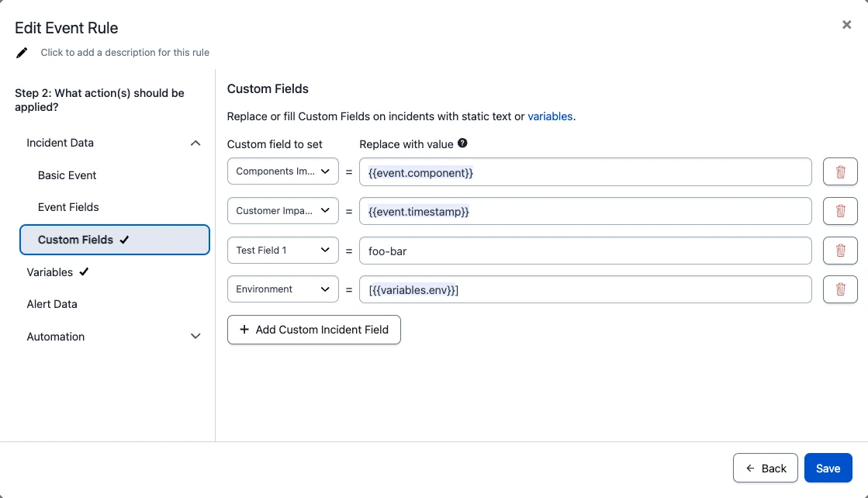Close the Edit Event Rule dialog
The height and width of the screenshot is (498, 868).
coord(846,25)
